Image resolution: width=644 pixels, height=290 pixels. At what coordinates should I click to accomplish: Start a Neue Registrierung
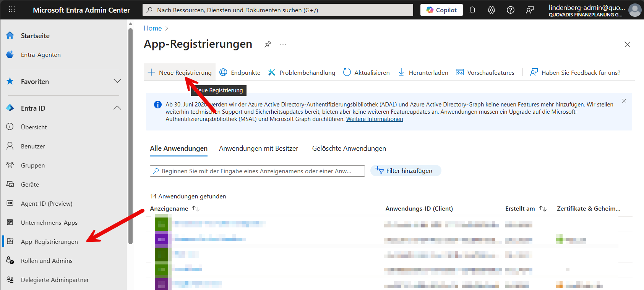pyautogui.click(x=180, y=72)
